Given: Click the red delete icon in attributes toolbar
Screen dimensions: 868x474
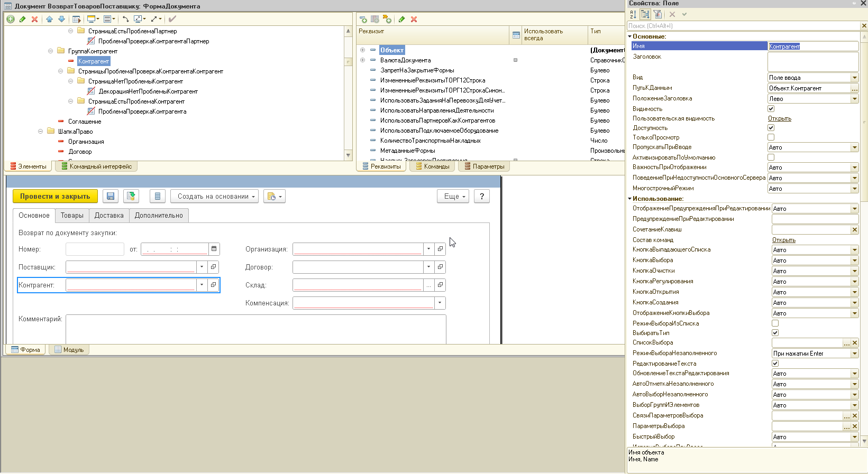Looking at the screenshot, I should [414, 20].
